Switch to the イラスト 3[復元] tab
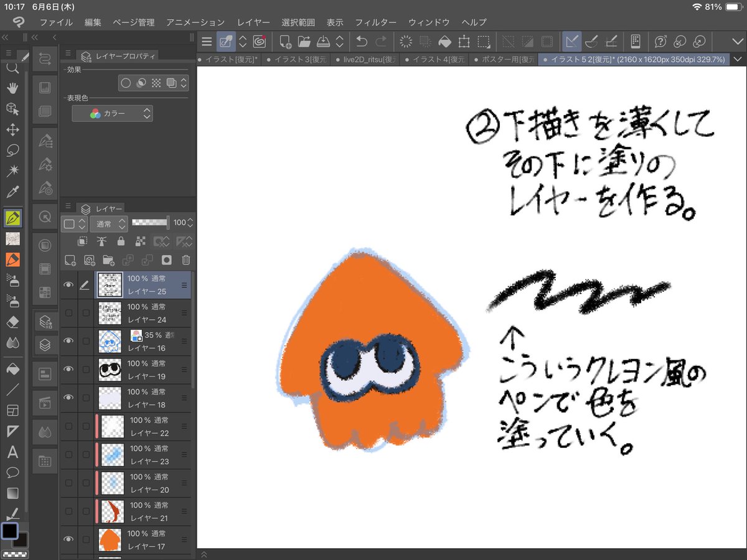 click(294, 59)
